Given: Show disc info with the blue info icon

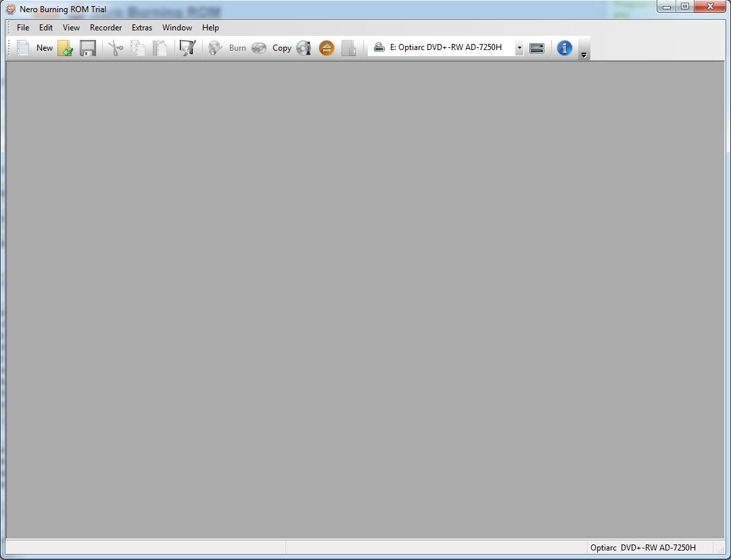Looking at the screenshot, I should click(564, 47).
